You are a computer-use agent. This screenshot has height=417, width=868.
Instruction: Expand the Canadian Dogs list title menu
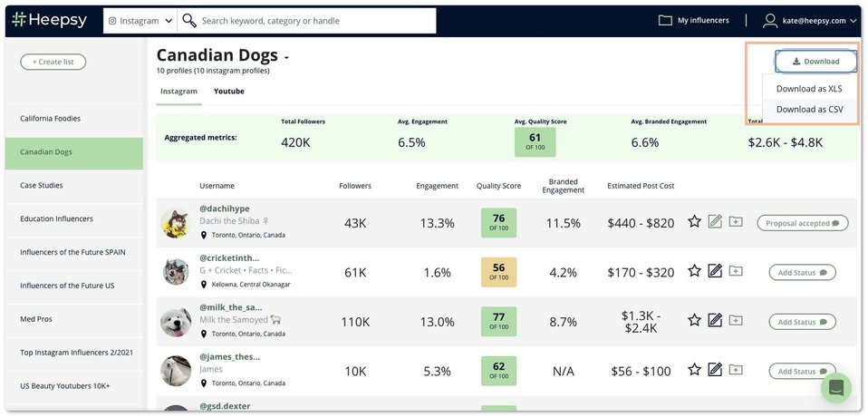coord(286,58)
